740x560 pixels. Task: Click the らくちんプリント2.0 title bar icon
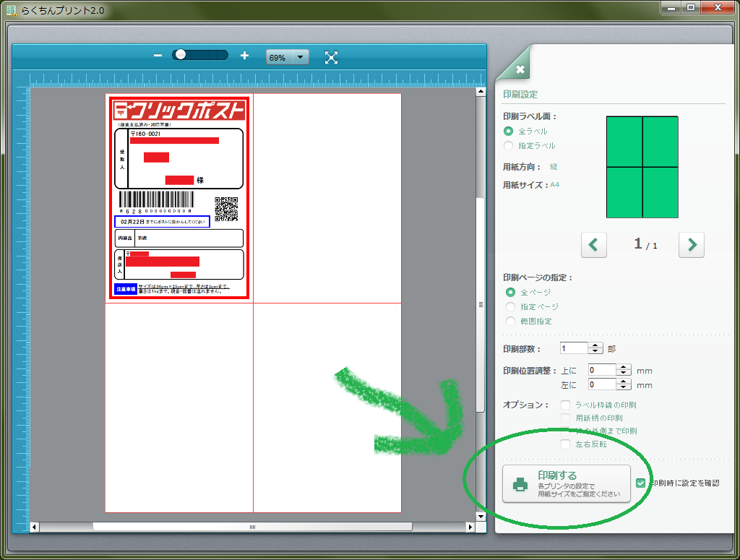click(12, 10)
